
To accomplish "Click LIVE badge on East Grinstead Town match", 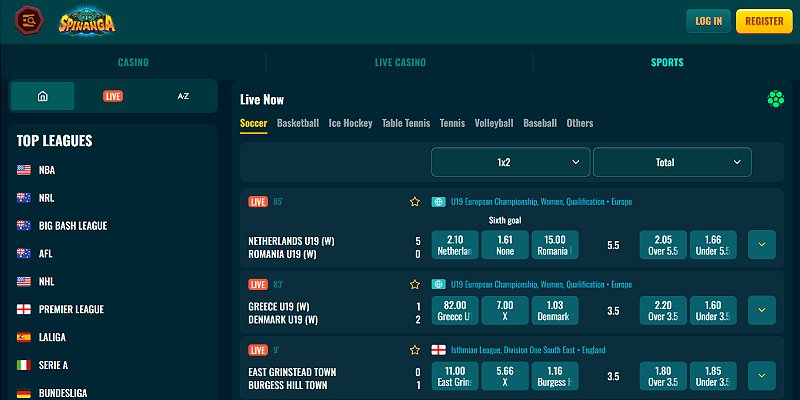I will pyautogui.click(x=258, y=350).
